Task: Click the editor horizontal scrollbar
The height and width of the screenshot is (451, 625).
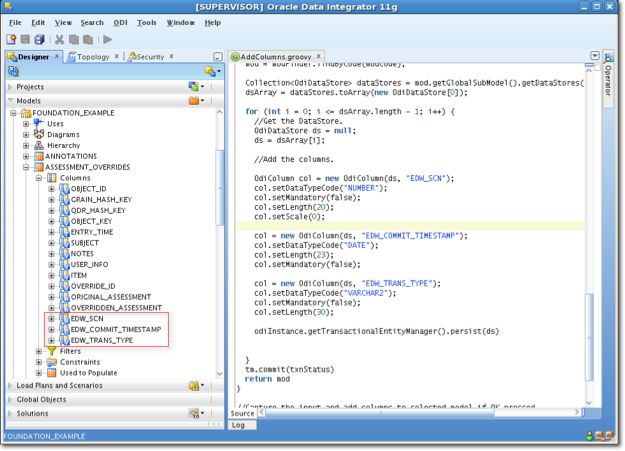Action: 380,412
